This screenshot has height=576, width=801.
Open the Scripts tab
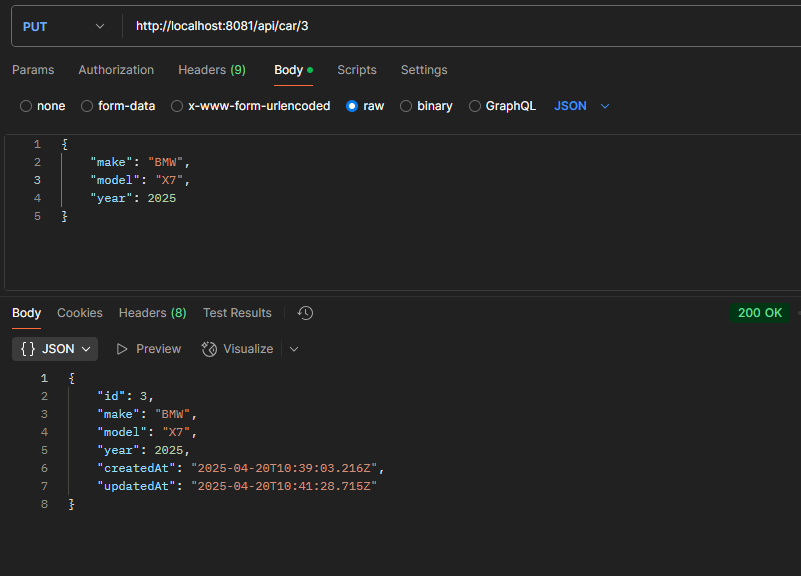click(x=357, y=70)
